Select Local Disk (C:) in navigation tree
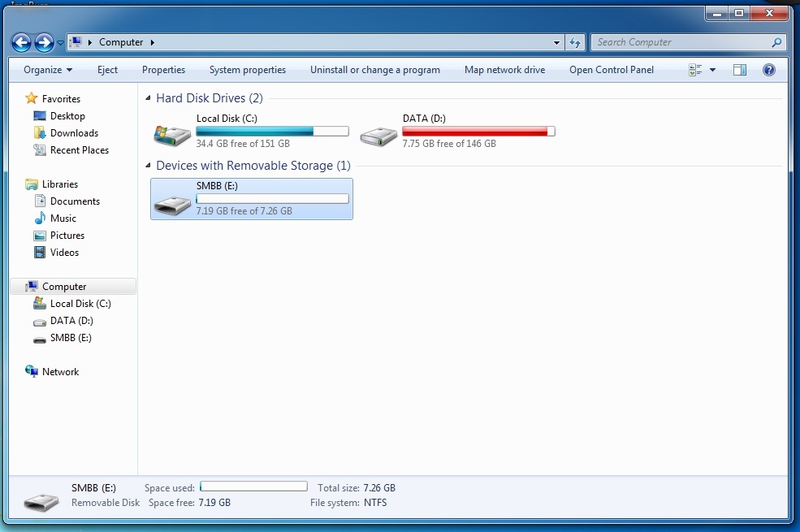The height and width of the screenshot is (532, 800). pos(80,304)
